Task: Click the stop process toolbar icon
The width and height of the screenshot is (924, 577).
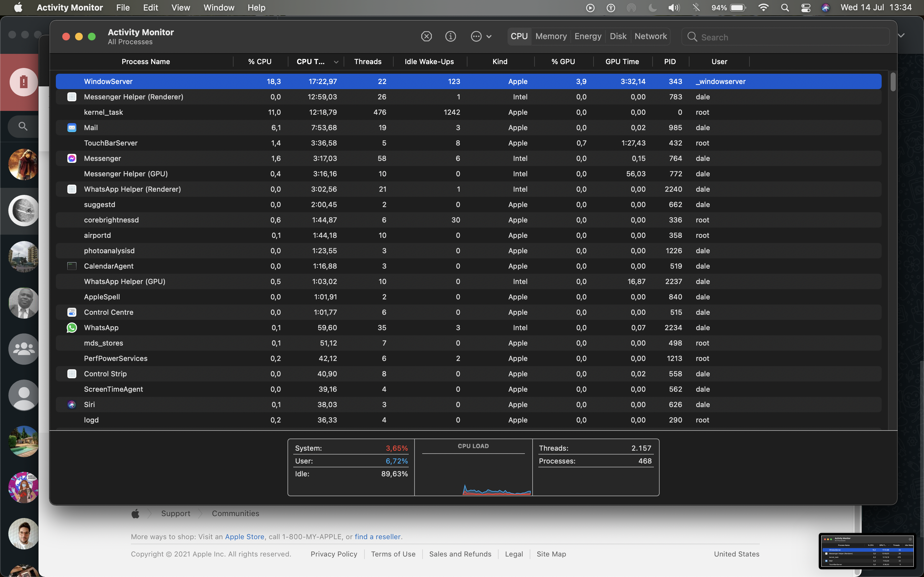Action: pos(426,36)
